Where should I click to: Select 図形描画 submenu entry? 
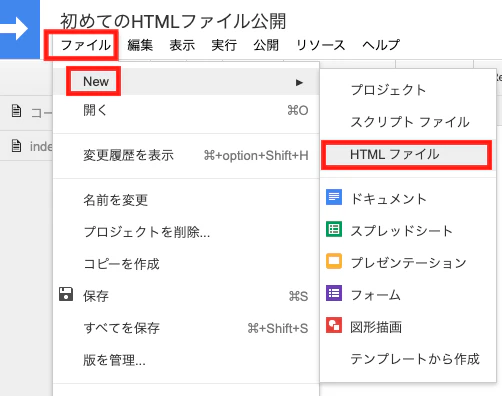[408, 327]
